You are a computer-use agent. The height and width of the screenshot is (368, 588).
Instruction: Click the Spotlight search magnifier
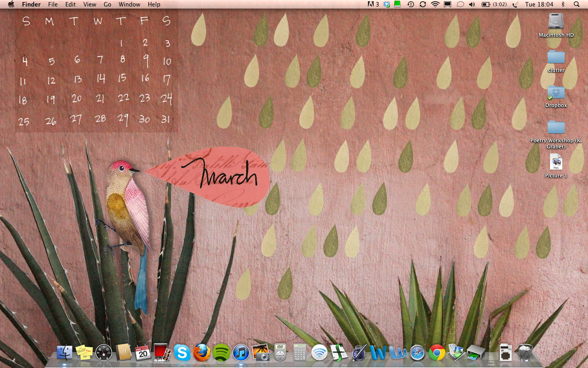pos(577,4)
